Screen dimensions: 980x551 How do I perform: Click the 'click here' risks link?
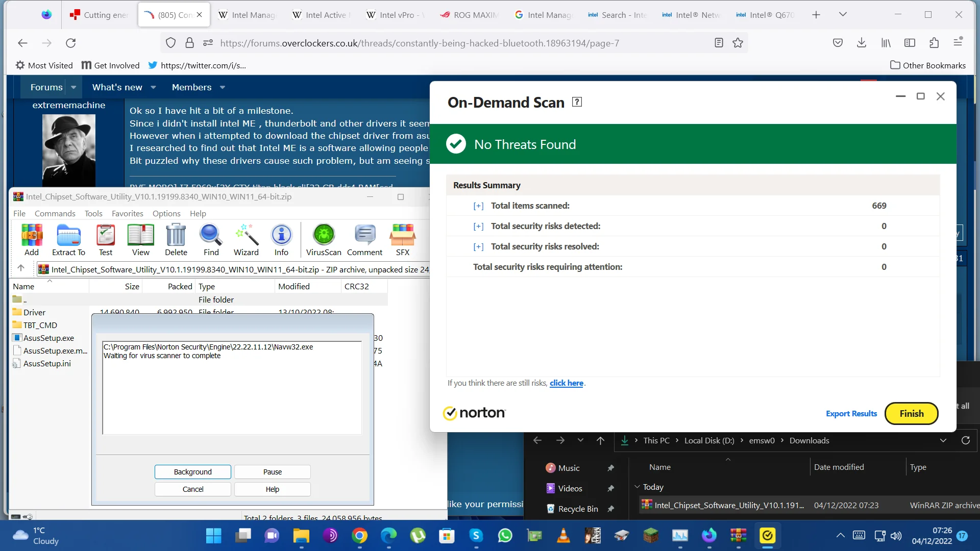[567, 383]
